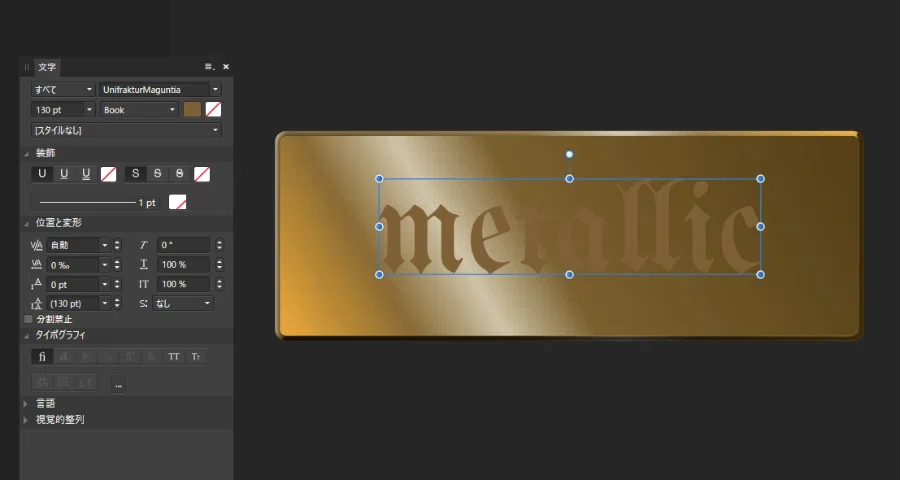The image size is (900, 480).
Task: Click the shear 0 ° stepper
Action: (219, 245)
